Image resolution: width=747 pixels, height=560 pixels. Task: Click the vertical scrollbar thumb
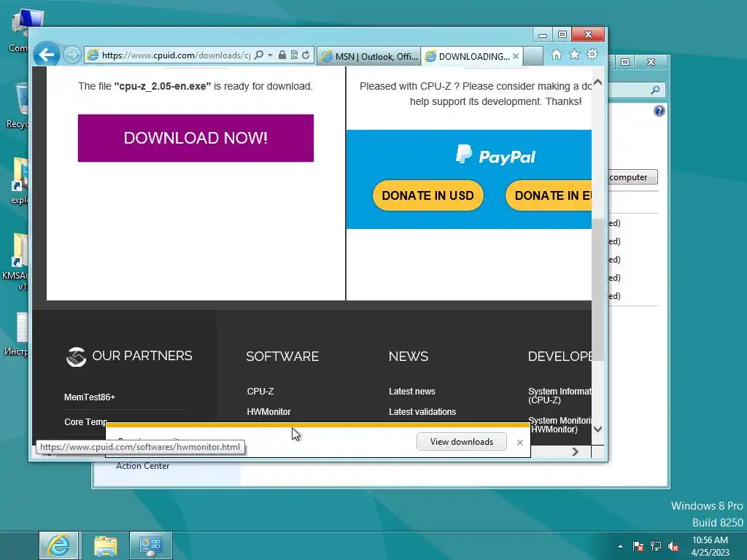598,289
